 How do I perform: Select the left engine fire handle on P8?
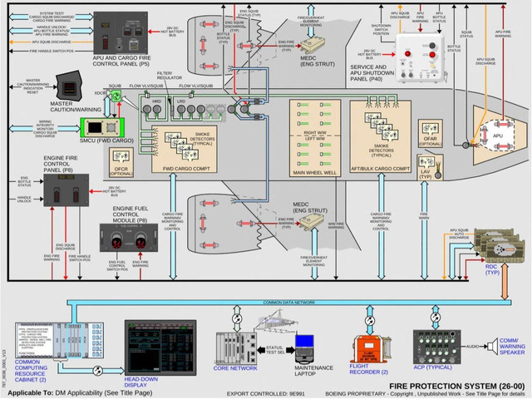(x=57, y=194)
